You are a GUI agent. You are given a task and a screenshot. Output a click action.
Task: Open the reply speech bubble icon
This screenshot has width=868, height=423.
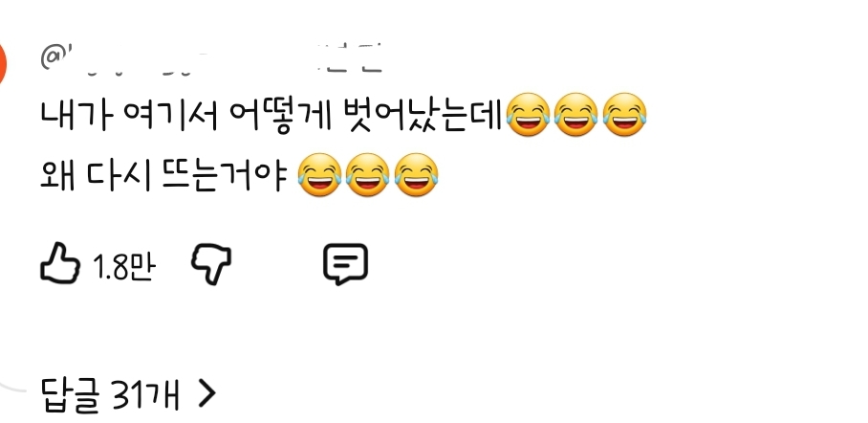coord(345,264)
